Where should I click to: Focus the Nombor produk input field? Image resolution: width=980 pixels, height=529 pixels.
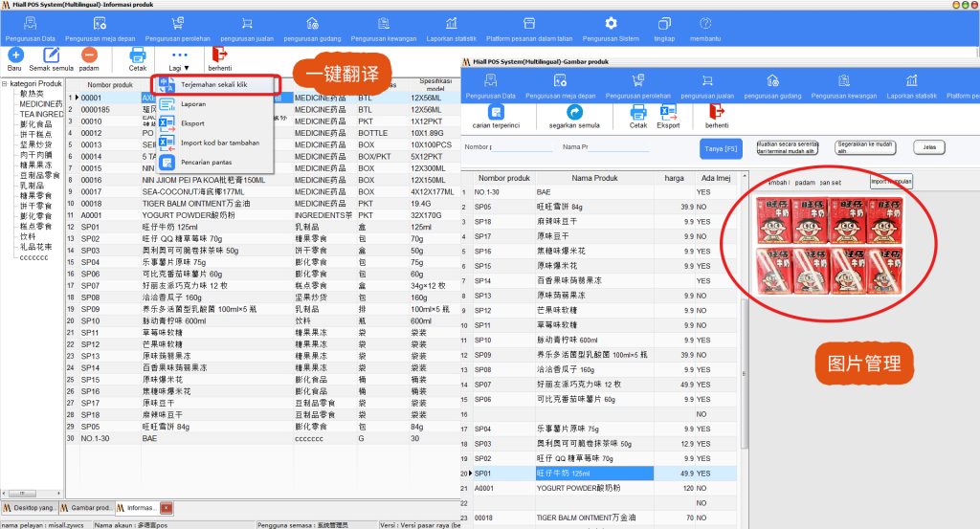click(x=523, y=147)
